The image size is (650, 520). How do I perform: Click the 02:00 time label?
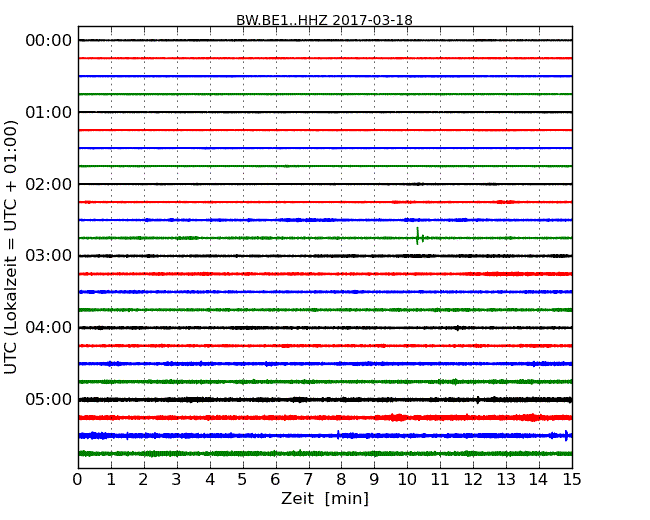tap(49, 184)
